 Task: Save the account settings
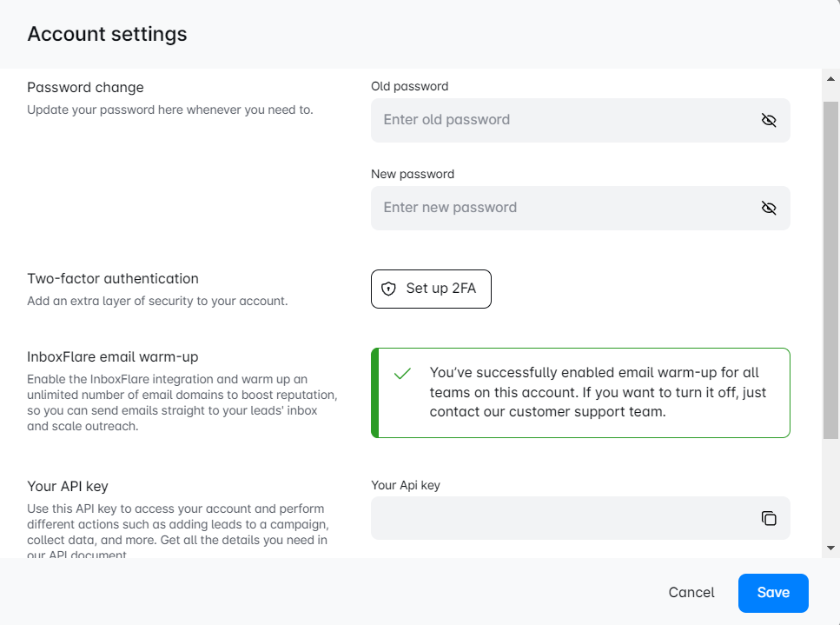pyautogui.click(x=772, y=593)
